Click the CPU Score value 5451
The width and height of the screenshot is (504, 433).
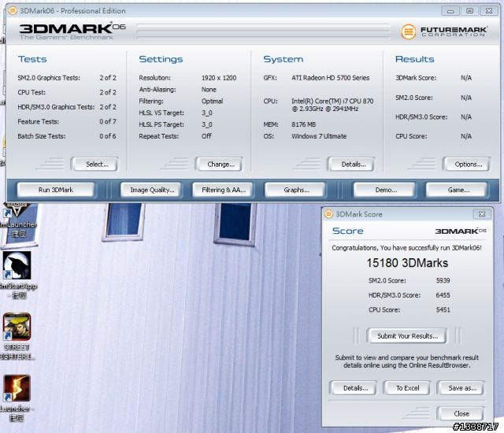point(443,309)
